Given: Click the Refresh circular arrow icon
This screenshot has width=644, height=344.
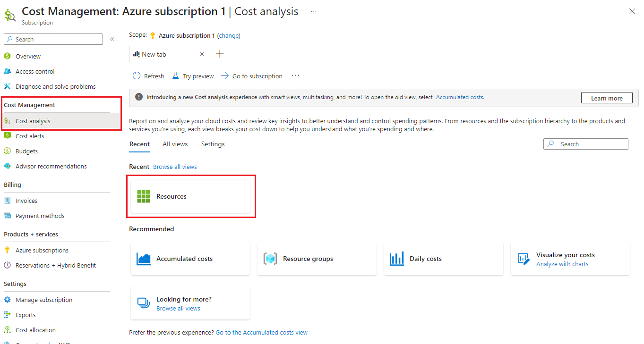Looking at the screenshot, I should 137,76.
